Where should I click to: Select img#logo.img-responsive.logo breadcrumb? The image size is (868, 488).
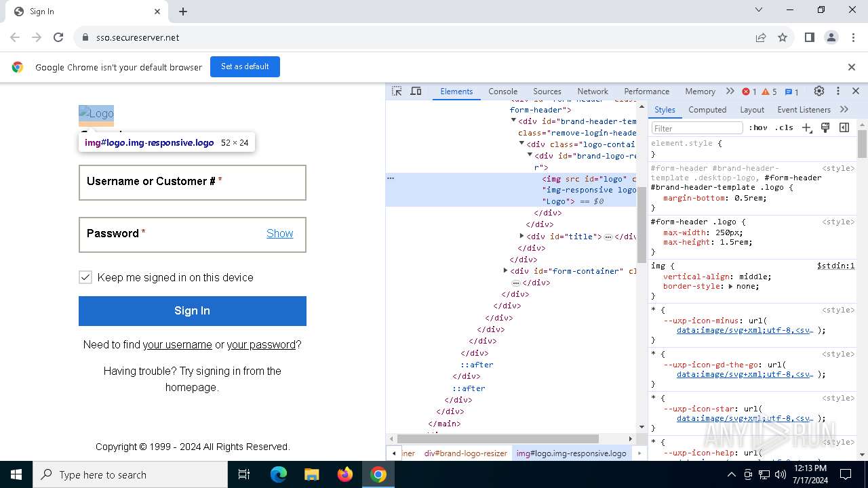tap(571, 453)
